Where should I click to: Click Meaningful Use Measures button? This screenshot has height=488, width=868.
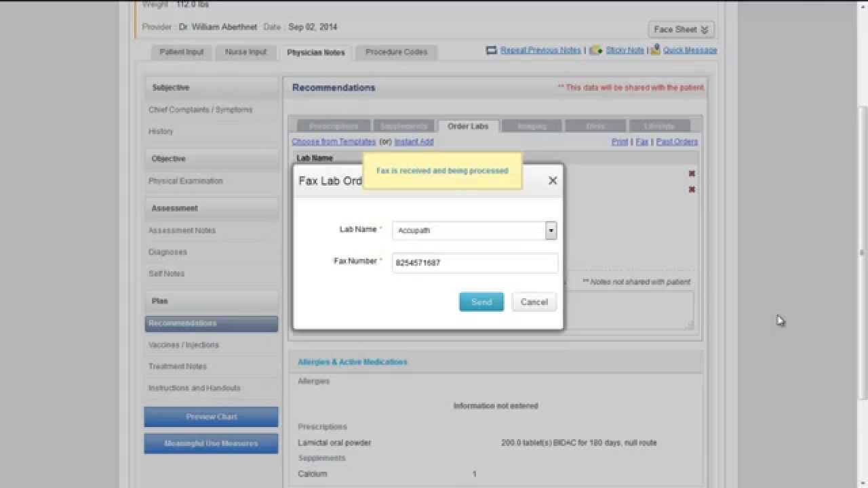[x=212, y=443]
